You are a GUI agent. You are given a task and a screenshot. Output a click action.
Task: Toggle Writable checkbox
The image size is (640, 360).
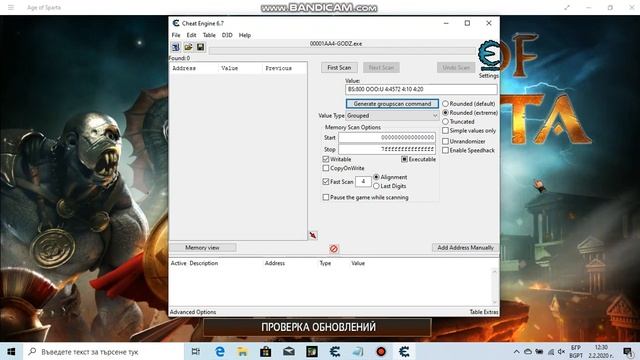point(326,159)
